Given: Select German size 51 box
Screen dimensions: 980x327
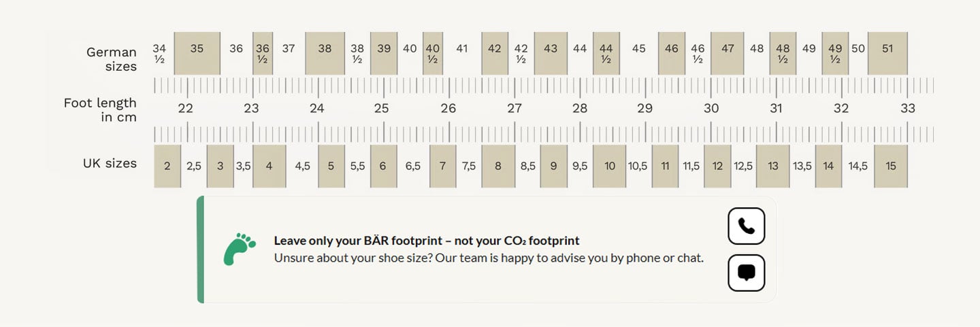Looking at the screenshot, I should coord(887,53).
